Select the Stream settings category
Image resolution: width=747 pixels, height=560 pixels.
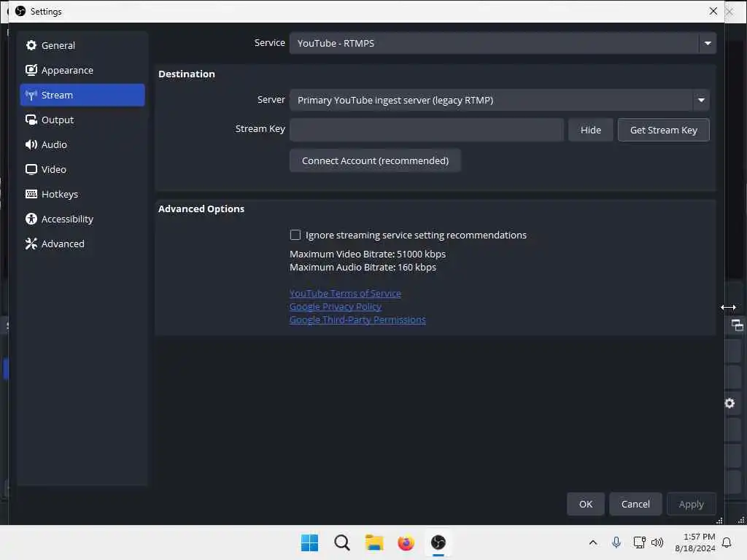pos(82,95)
